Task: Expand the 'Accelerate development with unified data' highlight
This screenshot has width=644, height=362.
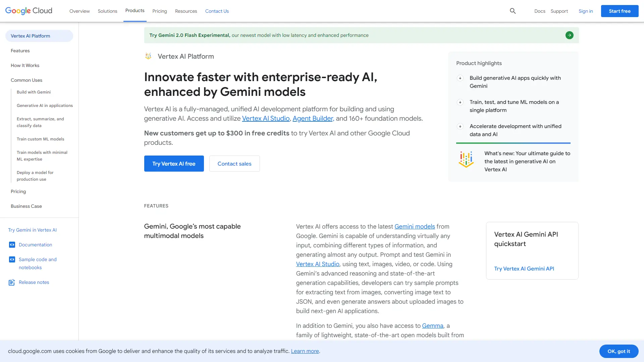Action: tap(460, 126)
